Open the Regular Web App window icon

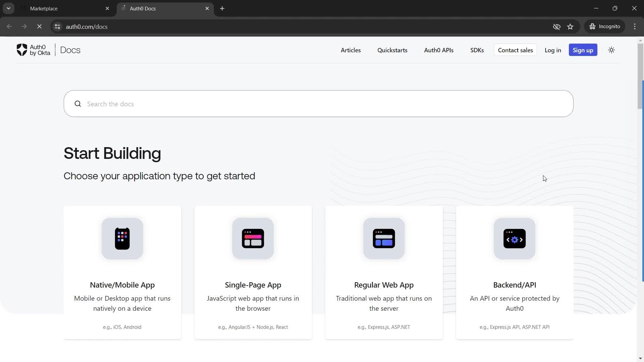coord(384,239)
